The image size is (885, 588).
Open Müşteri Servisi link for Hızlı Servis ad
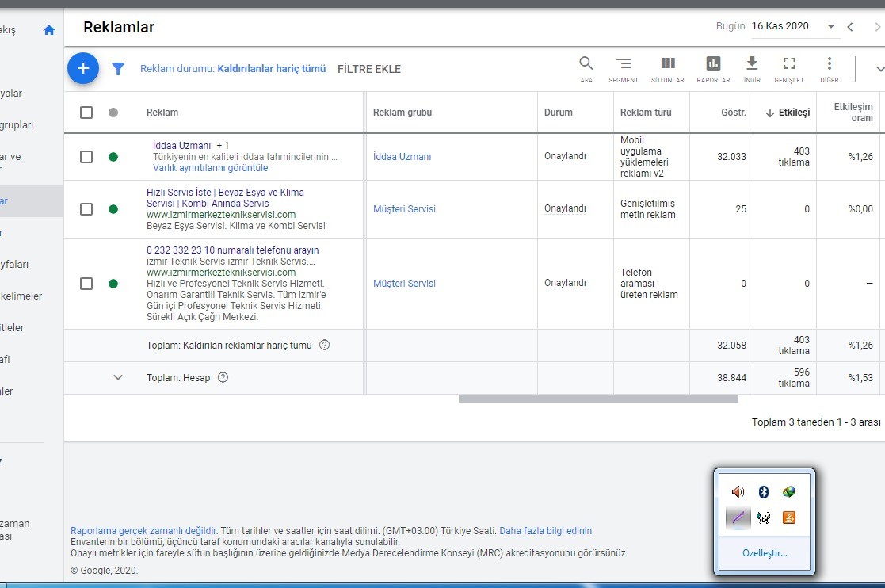[x=404, y=208]
